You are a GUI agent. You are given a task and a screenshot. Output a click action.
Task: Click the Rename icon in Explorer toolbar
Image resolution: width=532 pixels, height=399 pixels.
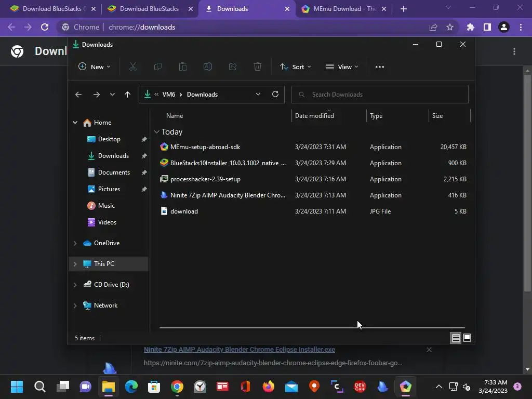pyautogui.click(x=208, y=67)
